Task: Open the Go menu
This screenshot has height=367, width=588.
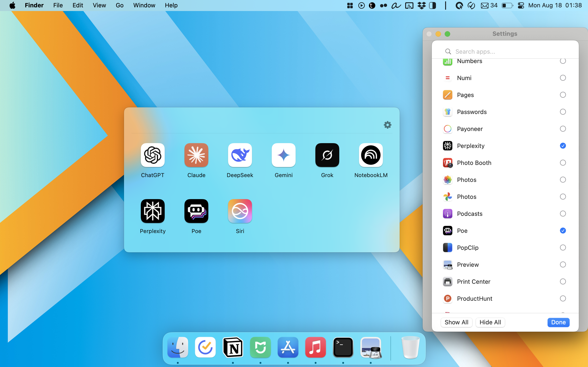Action: point(119,5)
